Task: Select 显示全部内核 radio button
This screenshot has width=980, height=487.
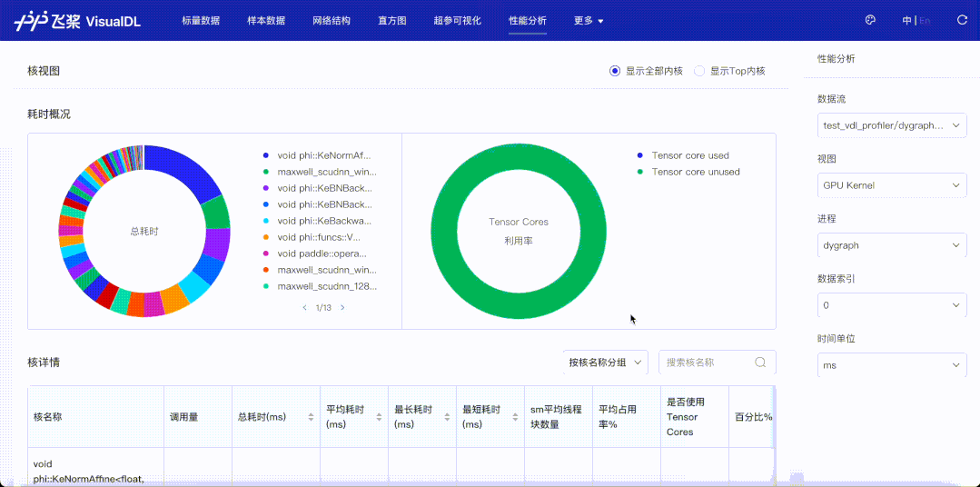Action: pyautogui.click(x=615, y=71)
